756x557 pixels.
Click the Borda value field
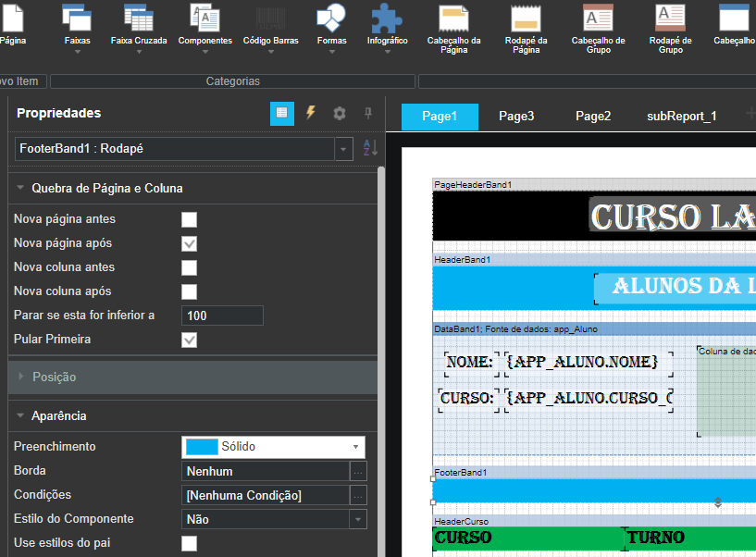pos(266,471)
